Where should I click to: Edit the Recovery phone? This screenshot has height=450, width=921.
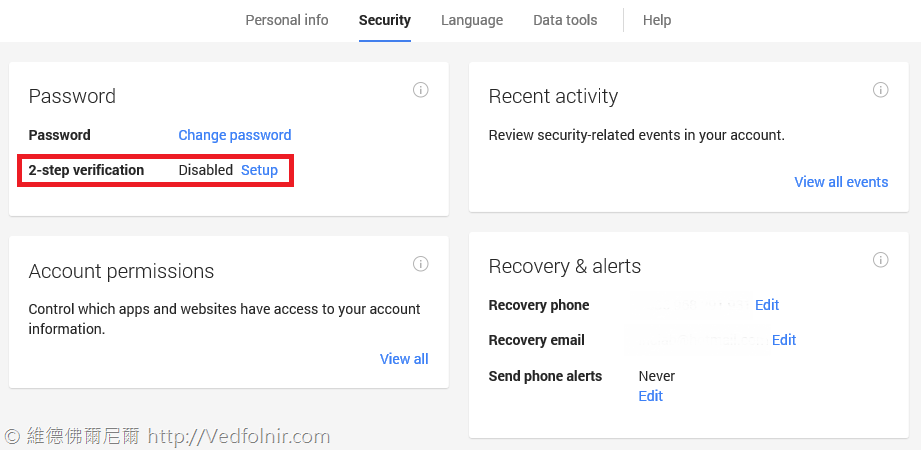(x=767, y=305)
